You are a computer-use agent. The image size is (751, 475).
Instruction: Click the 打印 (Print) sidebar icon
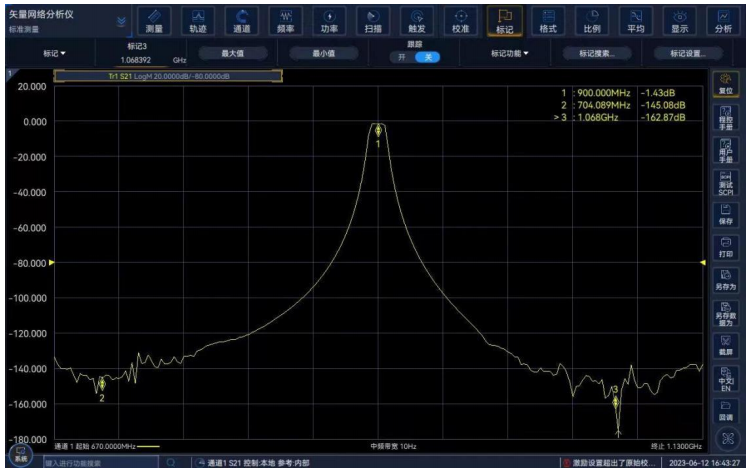725,247
